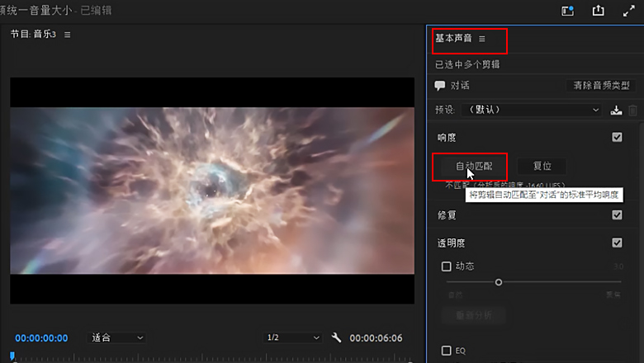Save preset with download icon

pyautogui.click(x=616, y=110)
